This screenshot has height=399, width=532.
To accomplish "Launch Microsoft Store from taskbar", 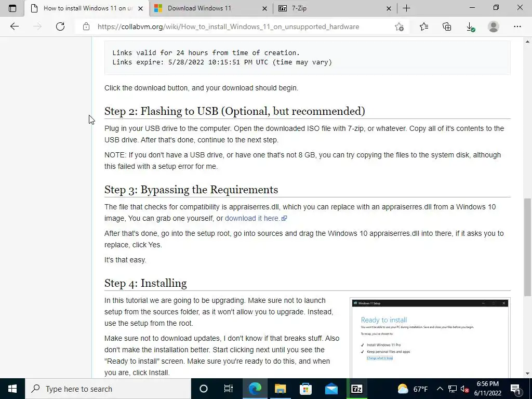I will [x=305, y=389].
